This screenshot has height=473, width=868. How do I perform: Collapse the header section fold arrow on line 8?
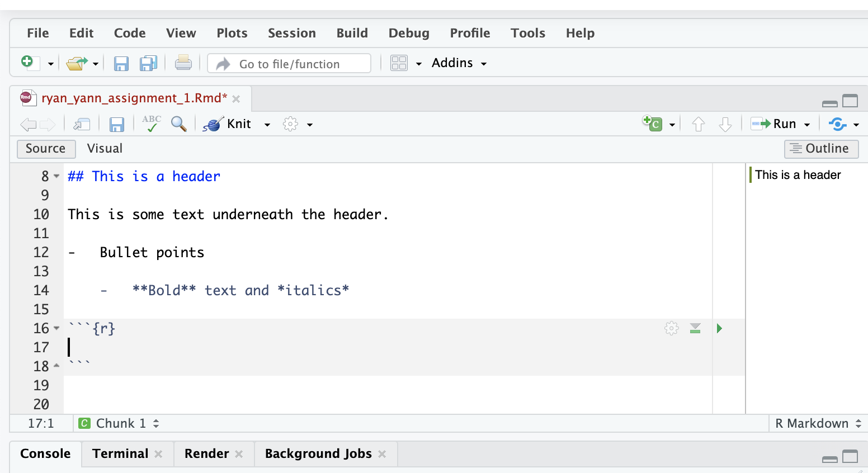tap(56, 177)
